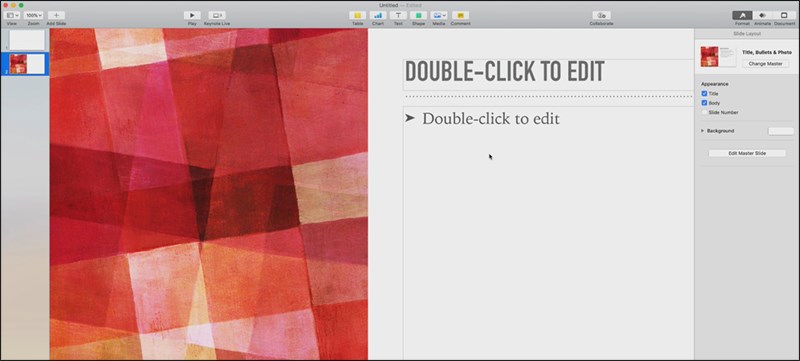Switch to the Animate inspector
This screenshot has height=361, width=800.
(762, 15)
